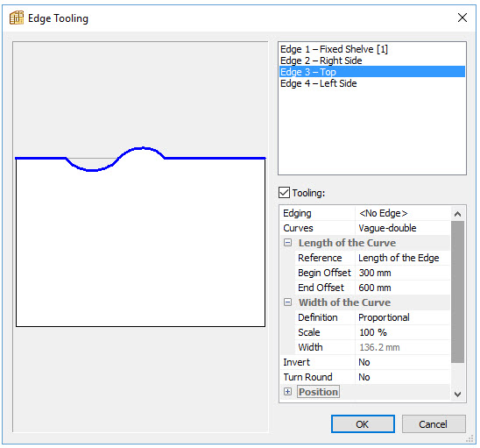480x448 pixels.
Task: Click the Invert property label
Action: coord(296,362)
